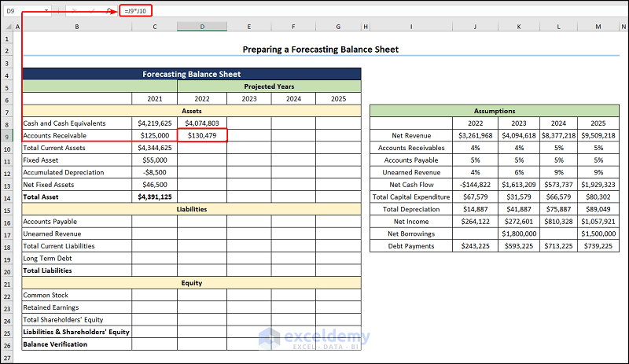The image size is (629, 364).
Task: Click the 'Forecasting Balance Sheet' header cell
Action: pyautogui.click(x=192, y=74)
